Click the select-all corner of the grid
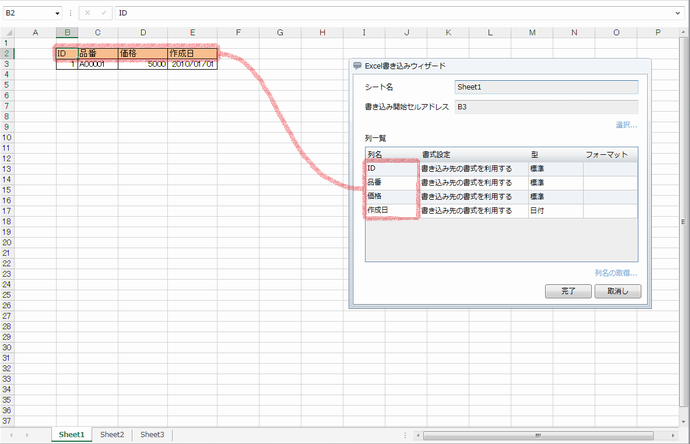This screenshot has width=690, height=444. [x=8, y=33]
